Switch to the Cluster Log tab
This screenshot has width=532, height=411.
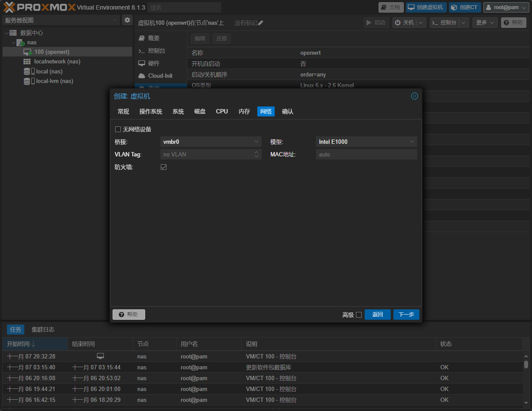click(43, 330)
